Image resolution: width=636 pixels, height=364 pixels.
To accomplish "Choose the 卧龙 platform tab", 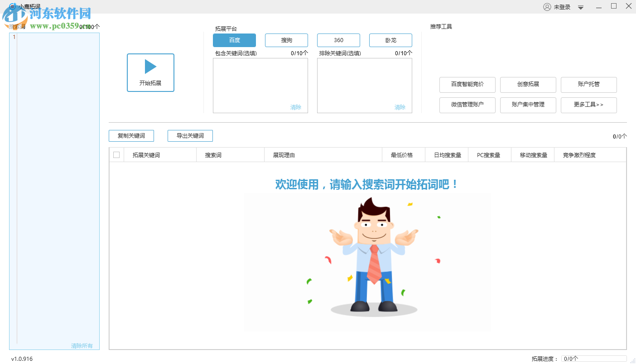I will [x=390, y=40].
